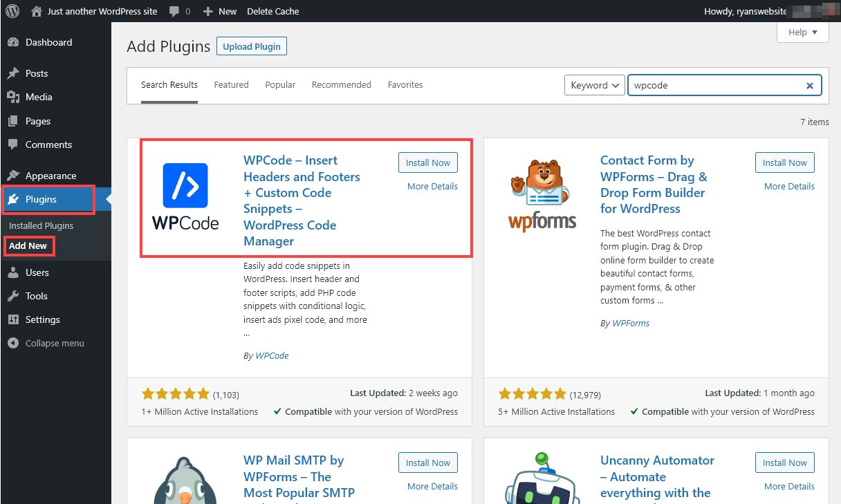
Task: Open the Keyword search dropdown
Action: point(593,85)
